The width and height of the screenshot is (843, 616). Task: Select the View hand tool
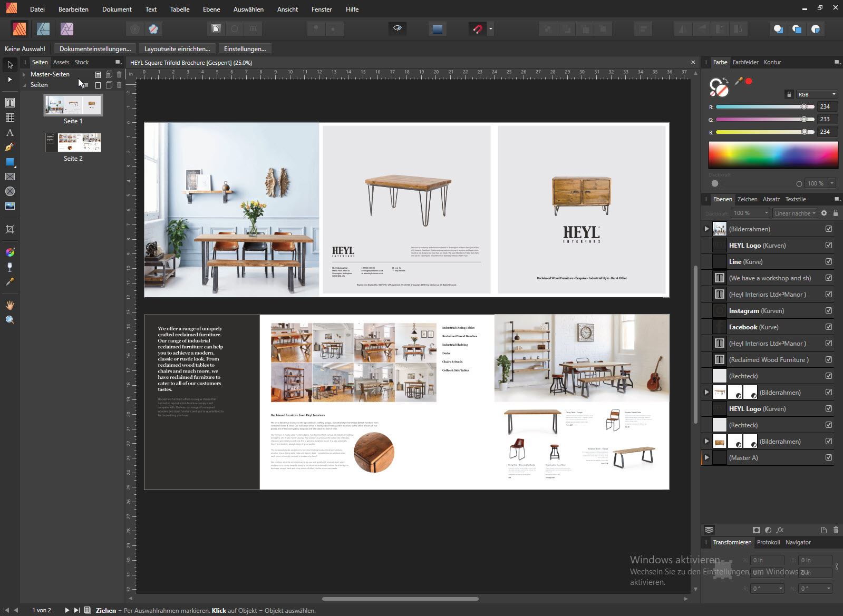pyautogui.click(x=9, y=305)
